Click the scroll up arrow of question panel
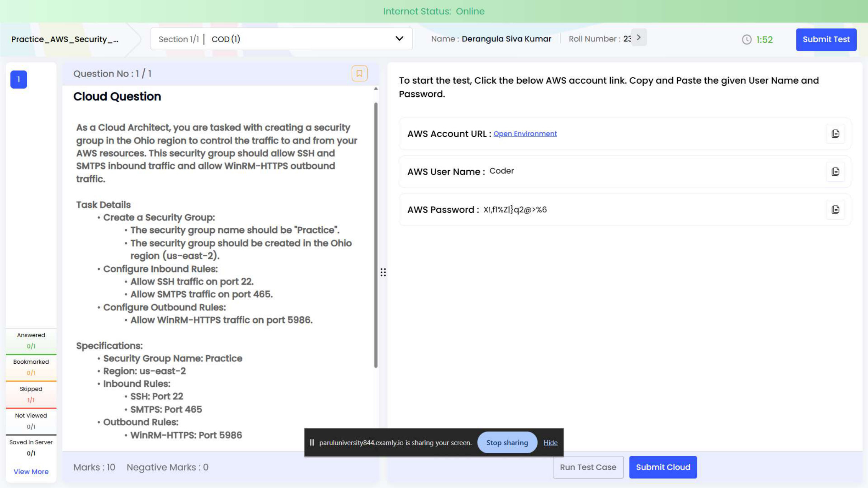Image resolution: width=868 pixels, height=488 pixels. pos(376,89)
